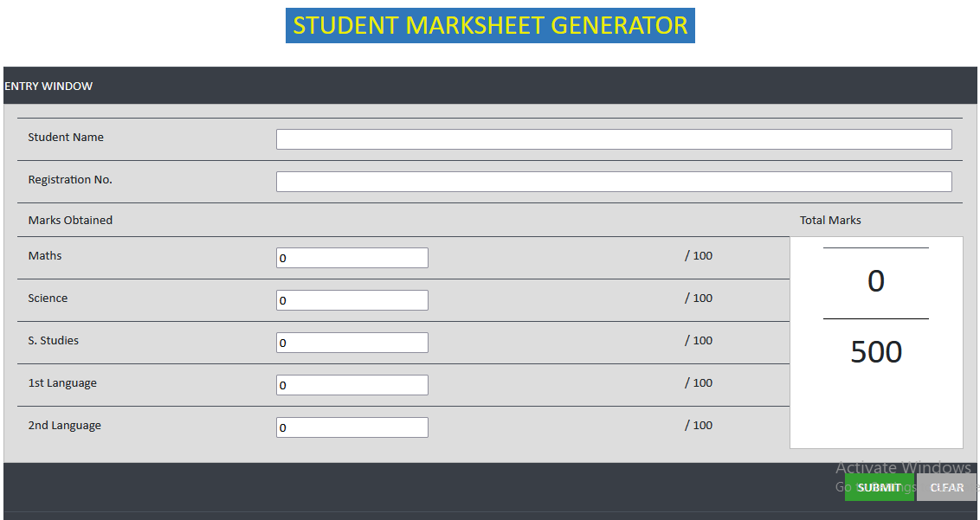Focus the Registration No. text box
Screen dimensions: 980x520
click(x=613, y=182)
